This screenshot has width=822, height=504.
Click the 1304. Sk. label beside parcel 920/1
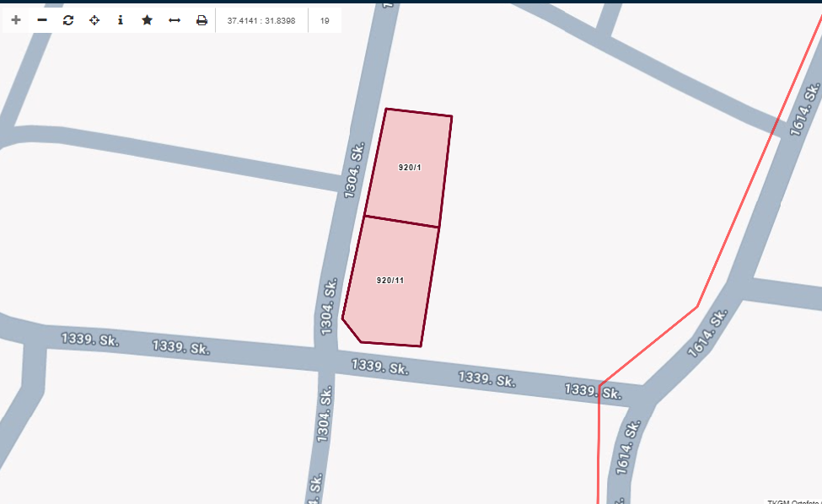coord(355,170)
